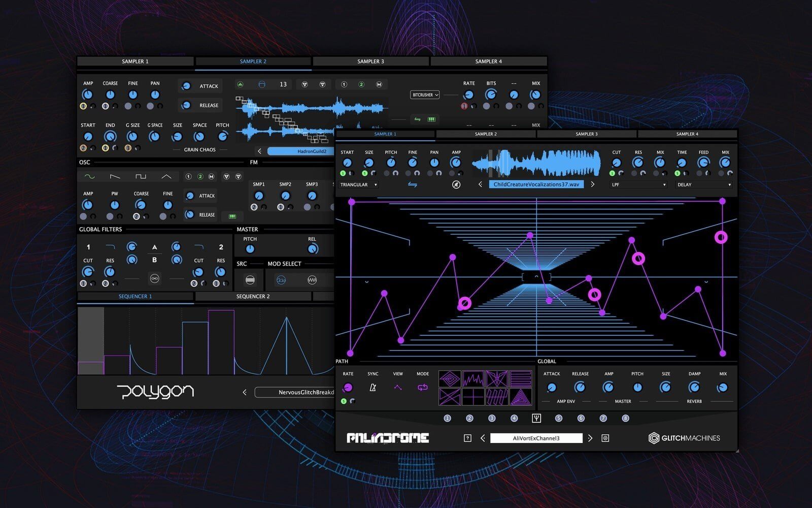Click the SYNC metronome icon in the path section

pos(373,388)
